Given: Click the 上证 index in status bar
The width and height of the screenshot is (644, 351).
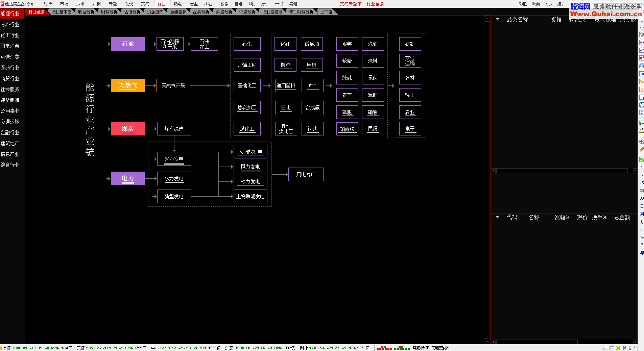Looking at the screenshot, I should (37, 348).
